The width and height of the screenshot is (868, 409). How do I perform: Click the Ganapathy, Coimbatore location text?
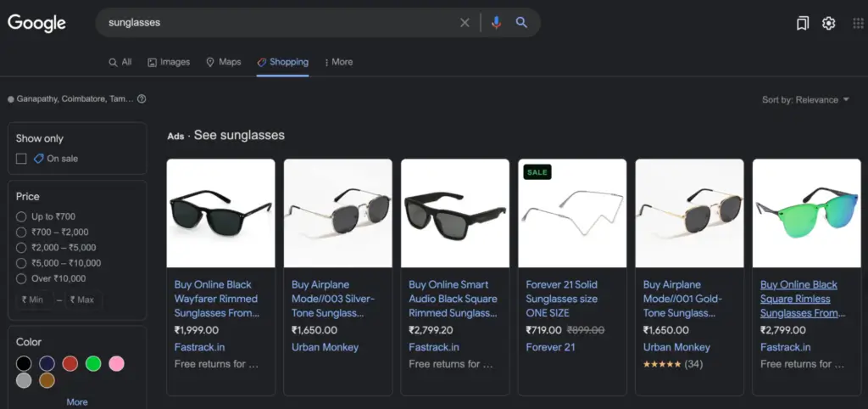75,99
